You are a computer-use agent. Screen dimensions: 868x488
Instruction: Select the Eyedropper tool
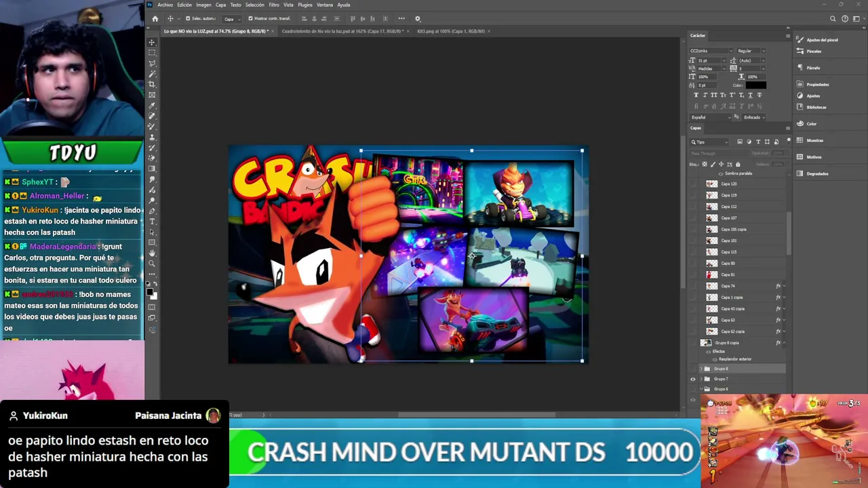(x=152, y=106)
